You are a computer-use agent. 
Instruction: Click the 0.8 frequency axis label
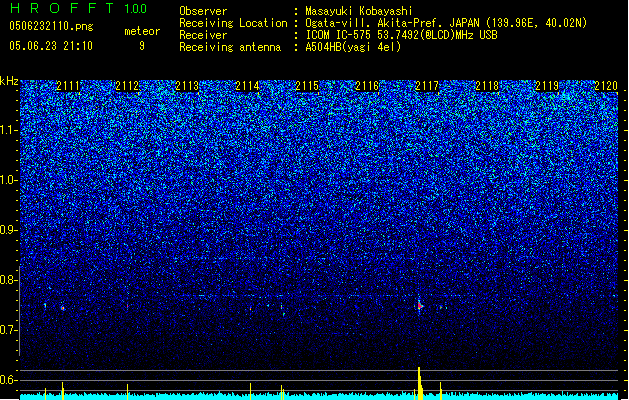point(8,280)
